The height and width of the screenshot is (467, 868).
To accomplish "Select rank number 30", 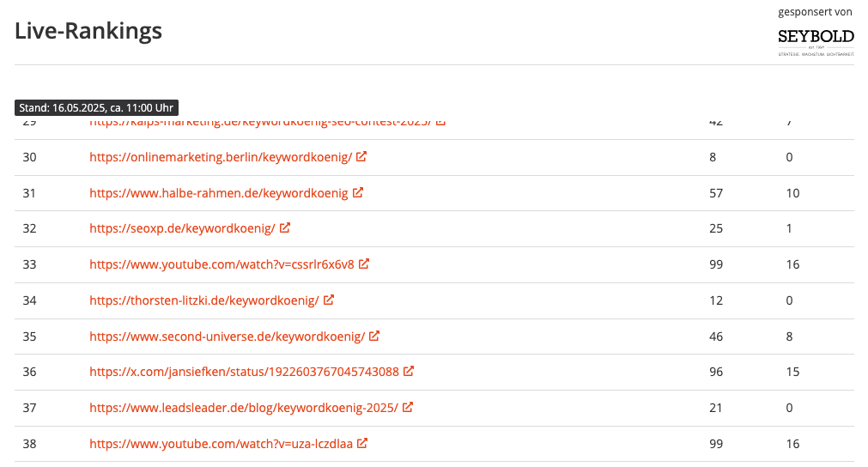I will point(29,157).
